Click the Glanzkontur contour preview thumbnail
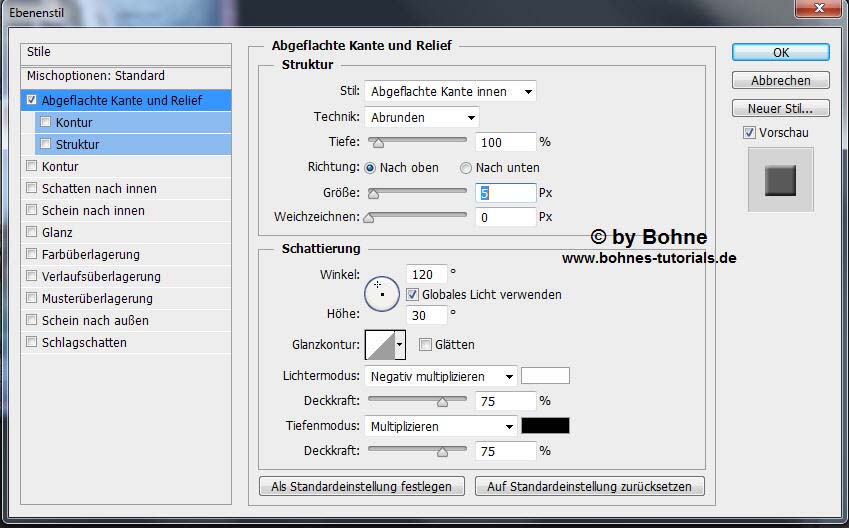The width and height of the screenshot is (849, 528). tap(379, 345)
